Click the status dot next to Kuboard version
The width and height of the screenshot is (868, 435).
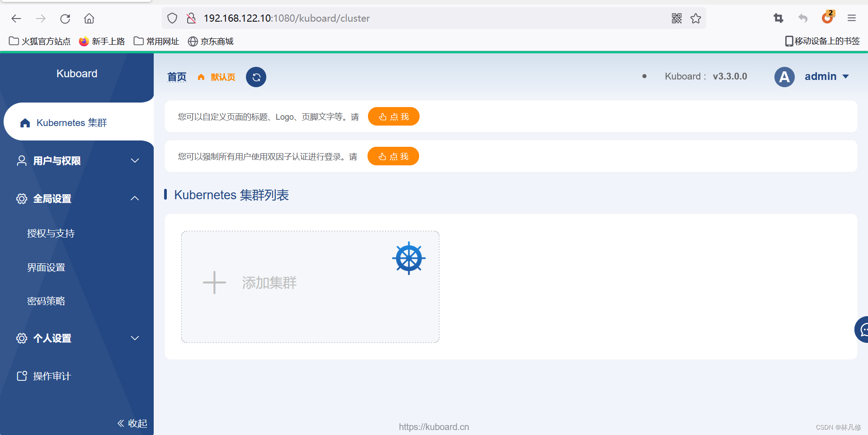pos(644,76)
